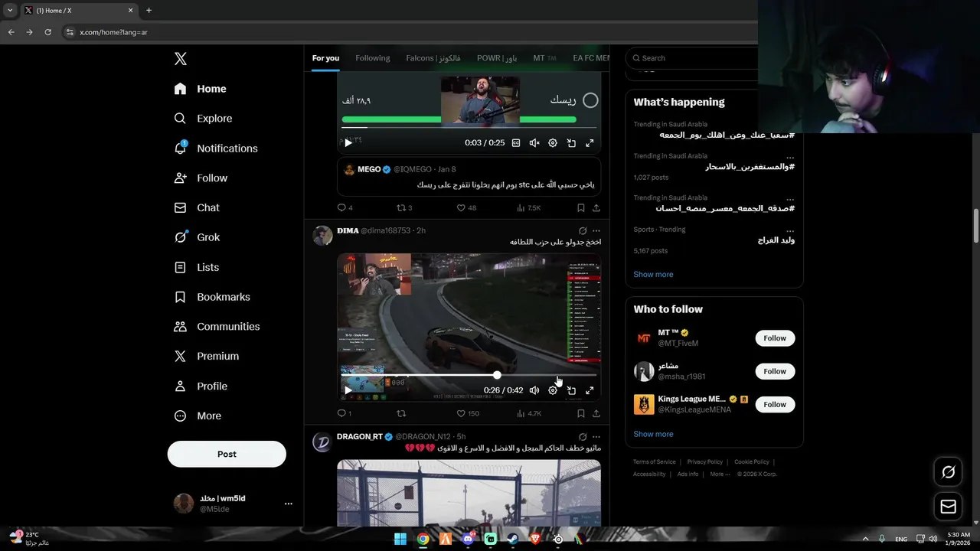Open more options on DRAGON_RT post
This screenshot has height=551, width=980.
click(x=596, y=436)
